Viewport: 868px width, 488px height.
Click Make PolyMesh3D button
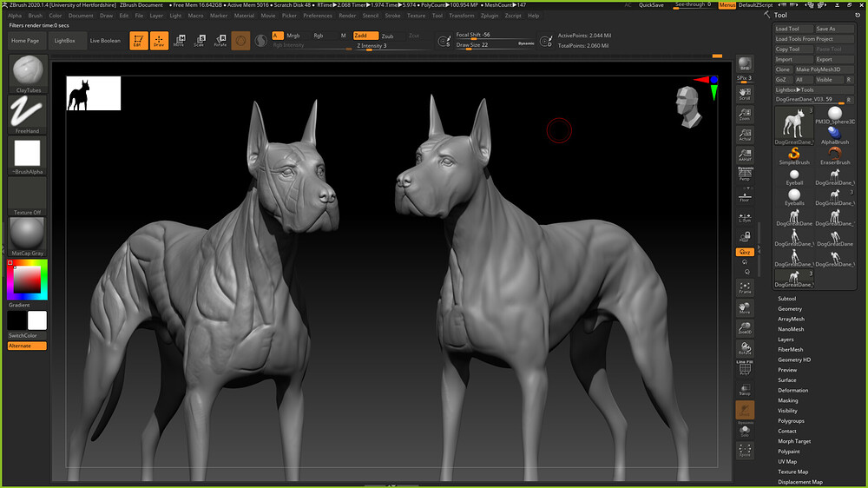[x=824, y=69]
